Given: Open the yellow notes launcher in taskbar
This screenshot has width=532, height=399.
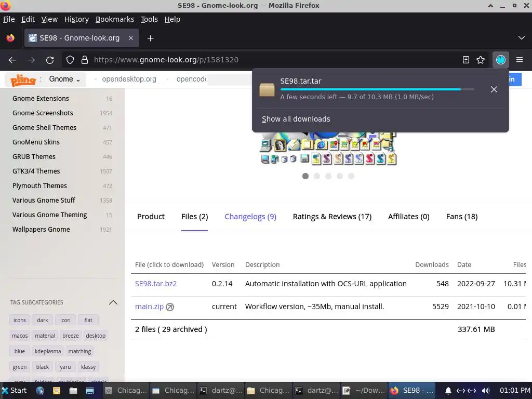Looking at the screenshot, I should [x=56, y=391].
